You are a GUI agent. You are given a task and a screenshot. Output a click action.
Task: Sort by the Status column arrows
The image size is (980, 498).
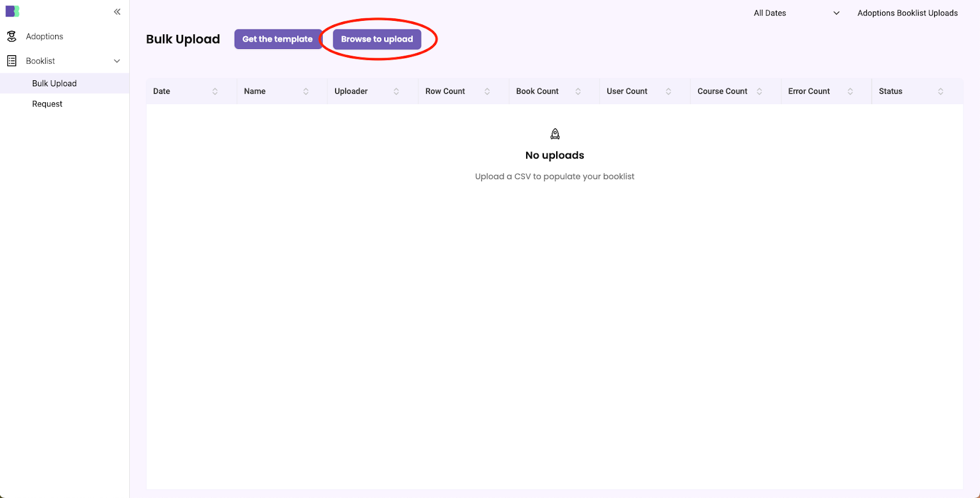tap(940, 91)
